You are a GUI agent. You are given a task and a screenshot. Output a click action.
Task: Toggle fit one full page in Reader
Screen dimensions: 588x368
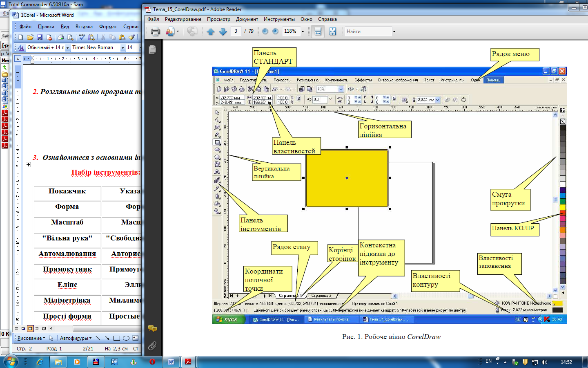point(333,31)
